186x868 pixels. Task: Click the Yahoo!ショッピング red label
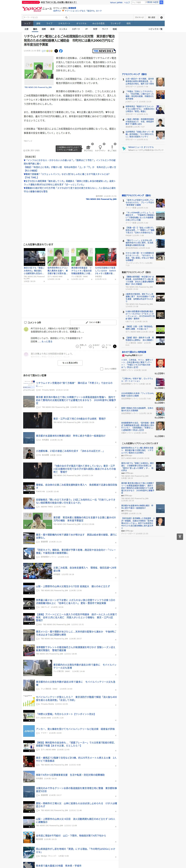click(x=31, y=2)
